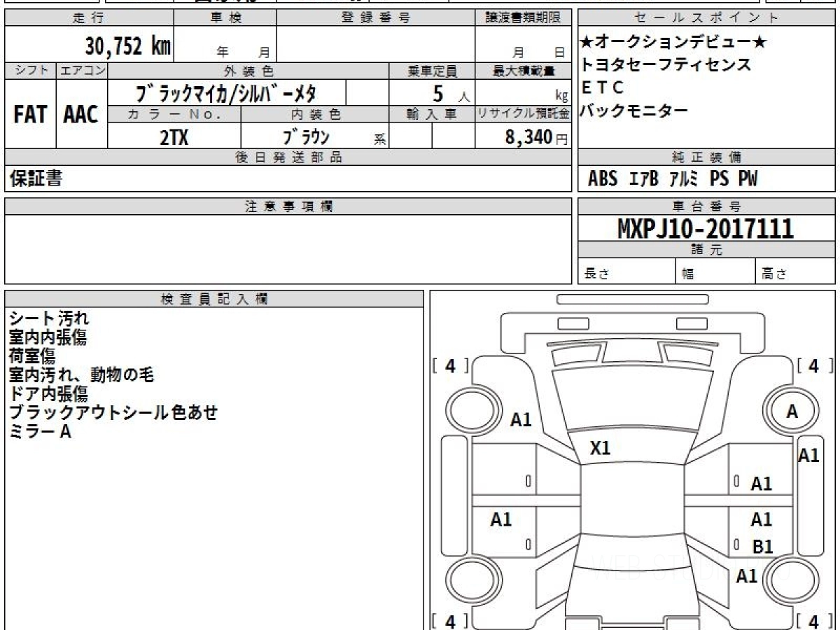Click chassis number MXPJ10-2017111
The width and height of the screenshot is (840, 630).
pos(706,229)
